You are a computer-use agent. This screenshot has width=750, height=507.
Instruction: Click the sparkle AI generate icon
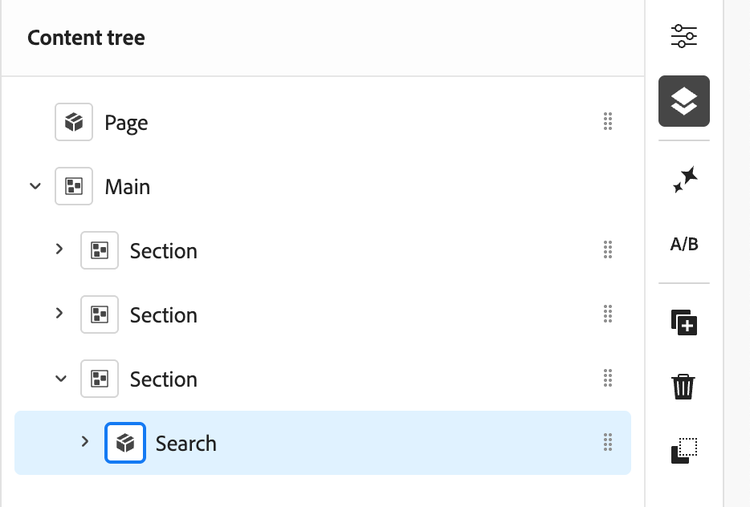(x=684, y=180)
